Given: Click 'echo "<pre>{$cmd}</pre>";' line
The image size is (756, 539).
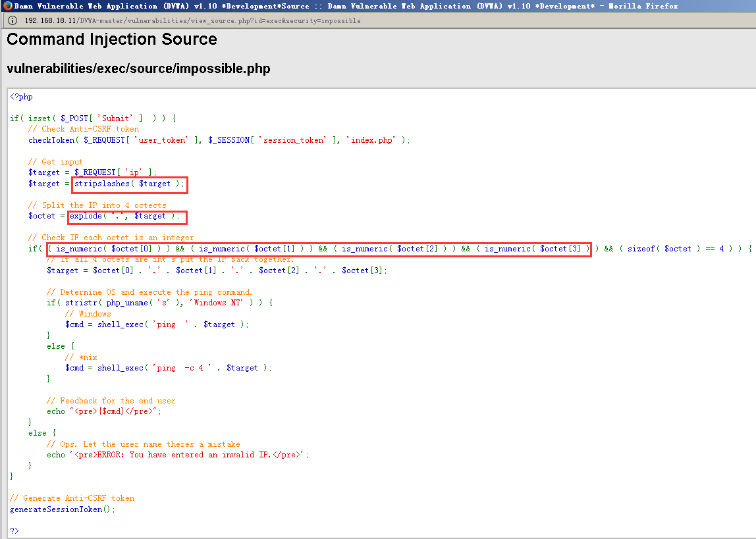Looking at the screenshot, I should click(x=104, y=411).
